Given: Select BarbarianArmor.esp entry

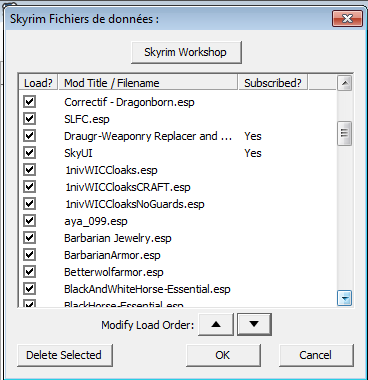Looking at the screenshot, I should pyautogui.click(x=112, y=255).
